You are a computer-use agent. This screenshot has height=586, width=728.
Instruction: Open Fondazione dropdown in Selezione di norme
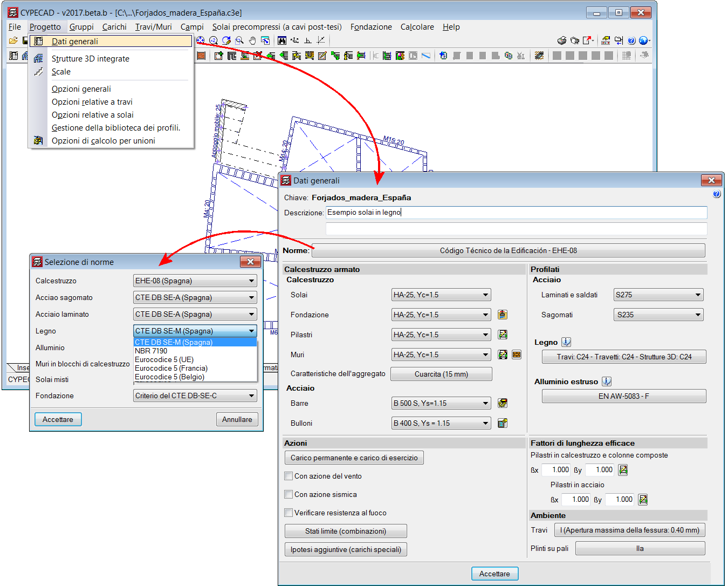tap(195, 396)
